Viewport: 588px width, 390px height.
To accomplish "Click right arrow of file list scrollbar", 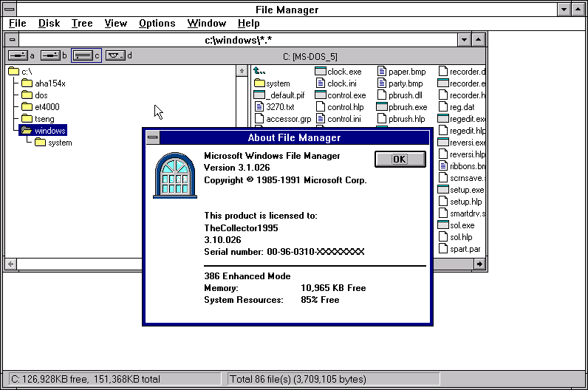I will point(479,264).
